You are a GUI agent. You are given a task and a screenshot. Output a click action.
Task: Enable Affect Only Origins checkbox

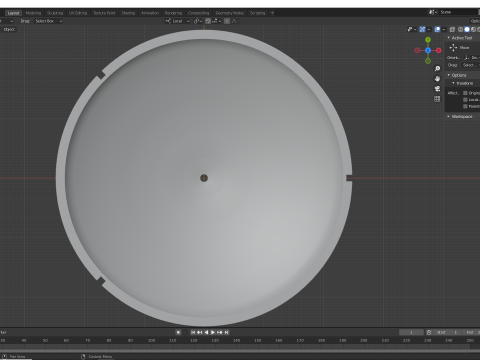pos(465,93)
